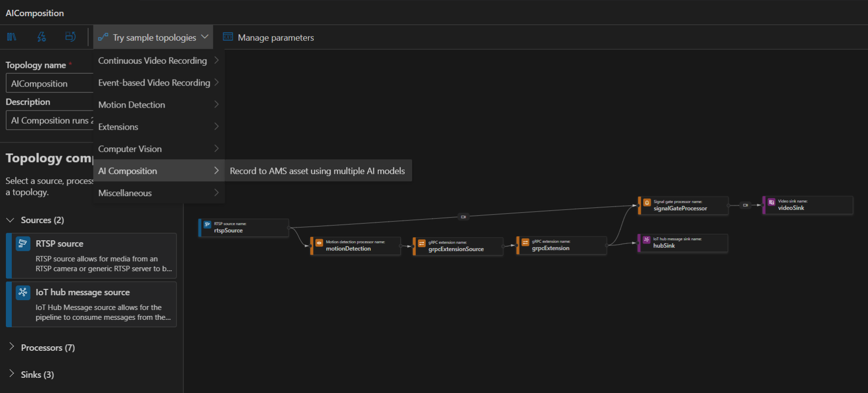Click the Description input field
Screen dimensions: 868x393
[x=50, y=120]
